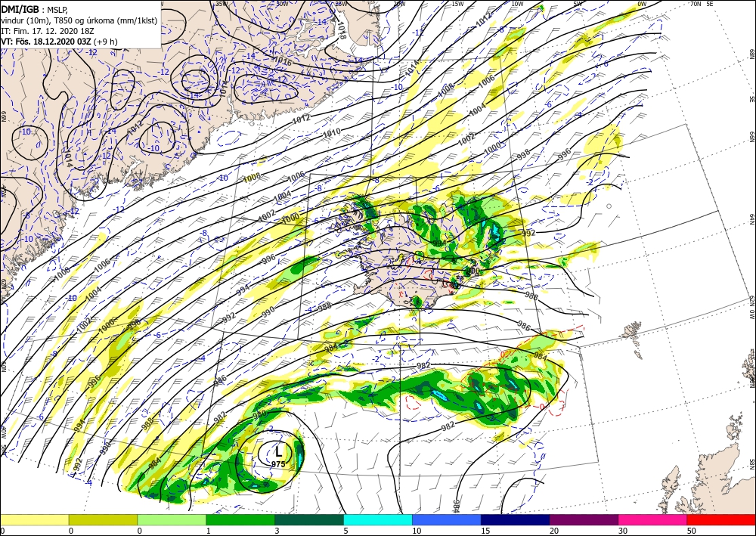
Task: Click the purple legend swatch
Action: 584,519
